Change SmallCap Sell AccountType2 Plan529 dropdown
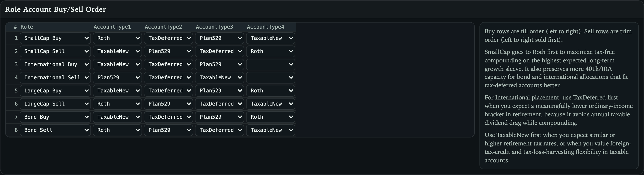 point(168,51)
